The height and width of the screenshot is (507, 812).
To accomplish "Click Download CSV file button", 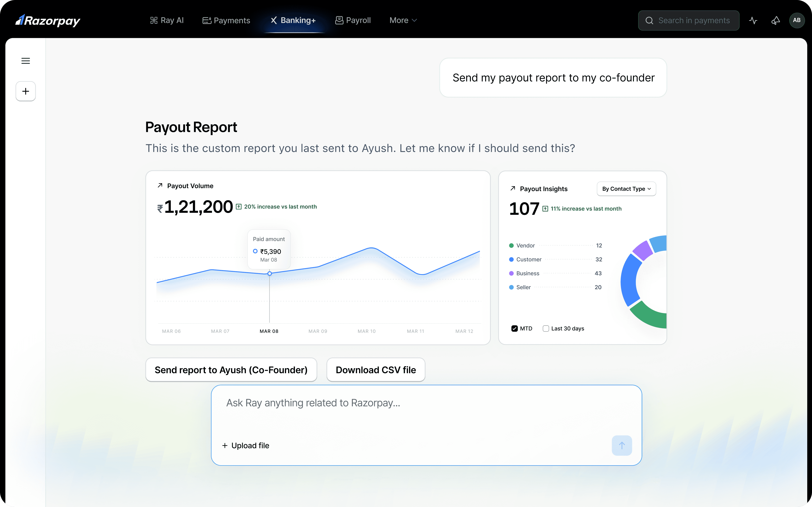I will click(376, 370).
